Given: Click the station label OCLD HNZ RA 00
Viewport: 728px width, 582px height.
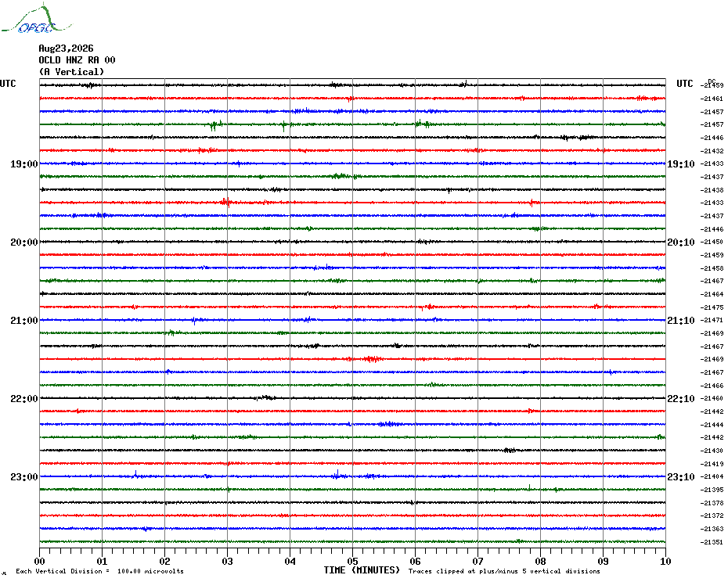Looking at the screenshot, I should pyautogui.click(x=77, y=60).
